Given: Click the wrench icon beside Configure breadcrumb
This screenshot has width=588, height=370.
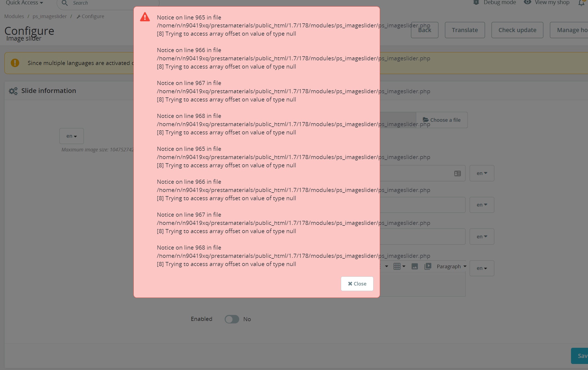Looking at the screenshot, I should tap(79, 16).
